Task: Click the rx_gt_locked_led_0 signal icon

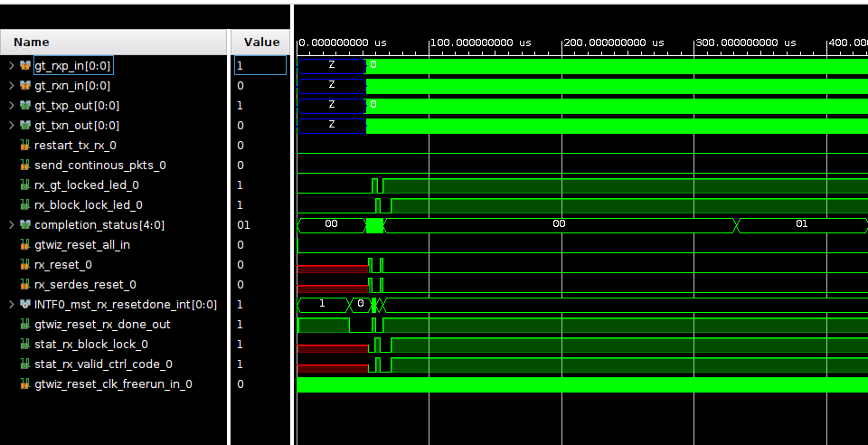Action: click(25, 185)
